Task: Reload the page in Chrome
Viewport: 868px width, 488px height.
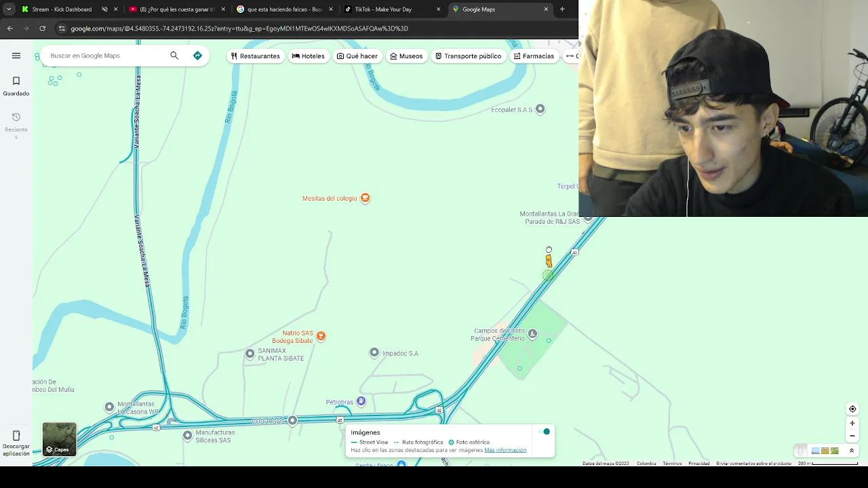Action: tap(42, 28)
